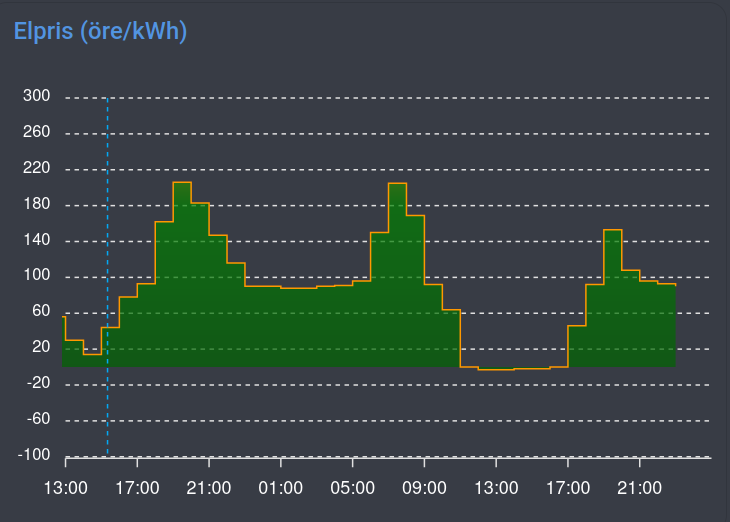Viewport: 730px width, 522px height.
Task: Click the blue dashed current-time vertical line
Action: [107, 400]
